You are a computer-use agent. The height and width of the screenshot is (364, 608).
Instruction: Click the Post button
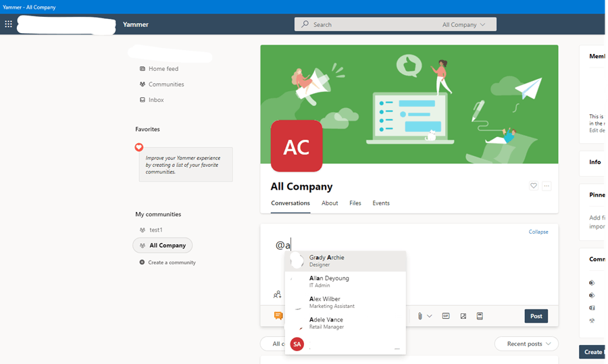pos(536,316)
